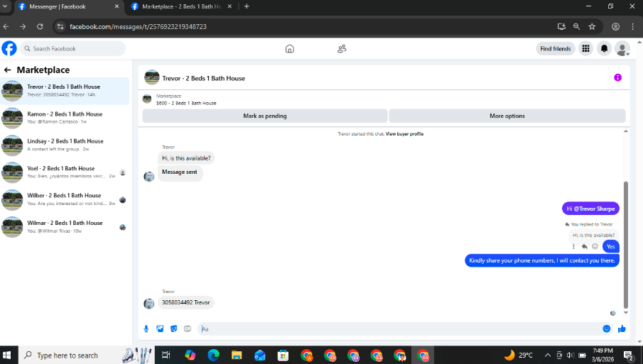The height and width of the screenshot is (364, 643).
Task: Open the $600 2 Beds listing thumbnail
Action: pyautogui.click(x=146, y=99)
